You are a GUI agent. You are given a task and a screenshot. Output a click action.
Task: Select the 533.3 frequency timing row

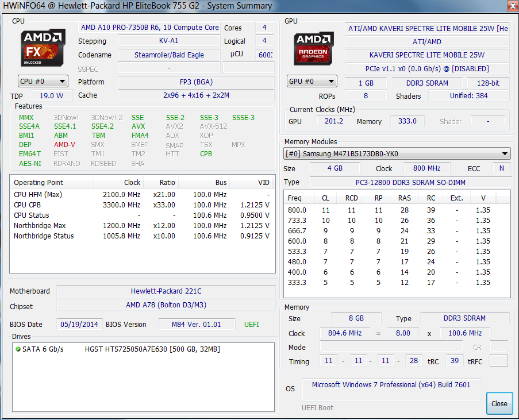[397, 252]
